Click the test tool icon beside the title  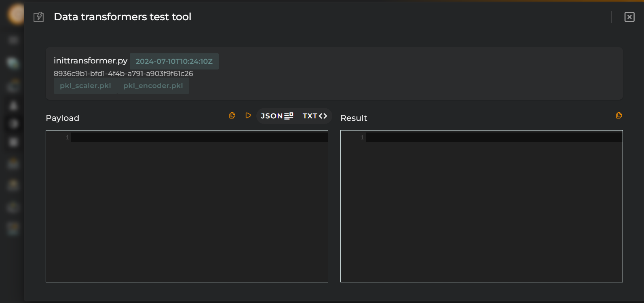38,17
